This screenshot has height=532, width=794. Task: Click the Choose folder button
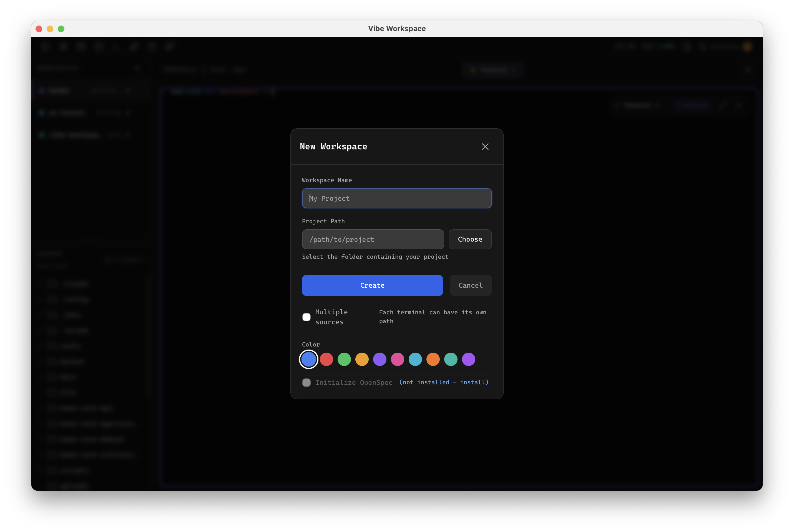(470, 239)
